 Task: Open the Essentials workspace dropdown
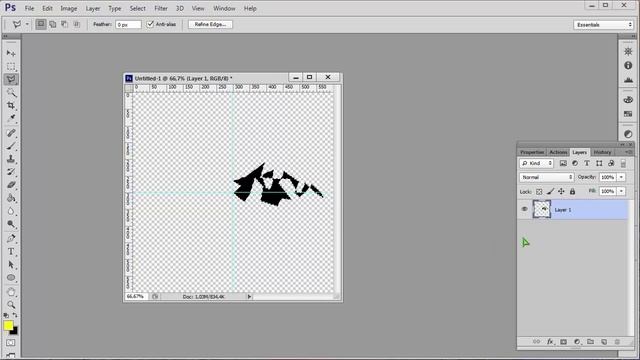click(603, 24)
